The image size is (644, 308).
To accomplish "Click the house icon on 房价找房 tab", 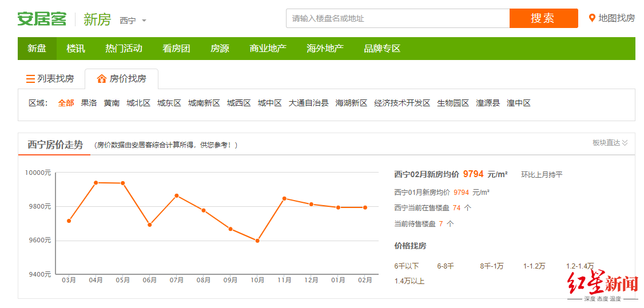I will [x=101, y=79].
